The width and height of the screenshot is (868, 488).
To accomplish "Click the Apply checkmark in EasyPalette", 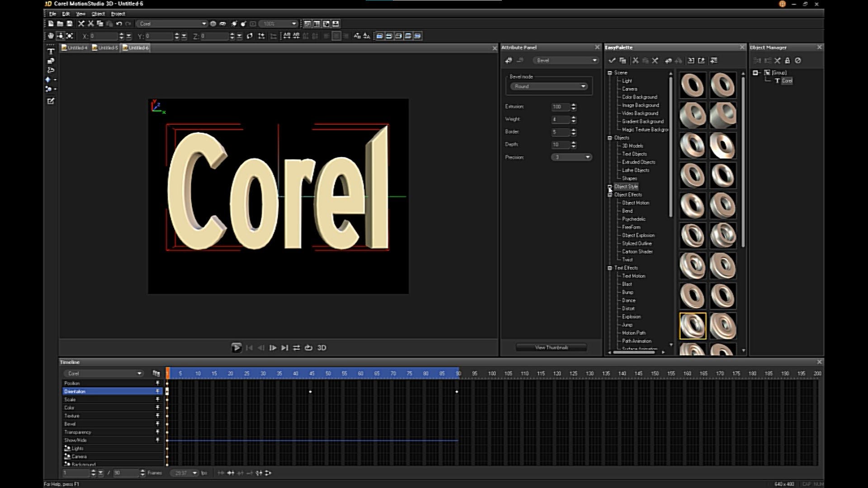I will (x=612, y=61).
